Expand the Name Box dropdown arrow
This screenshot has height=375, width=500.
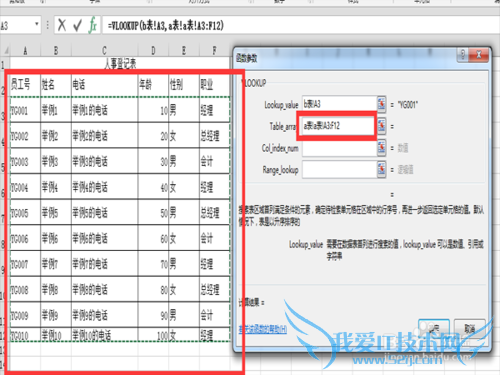click(37, 24)
